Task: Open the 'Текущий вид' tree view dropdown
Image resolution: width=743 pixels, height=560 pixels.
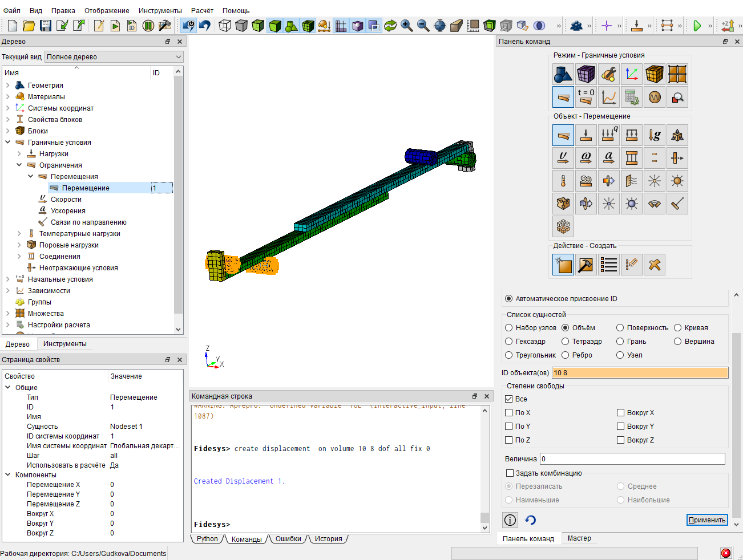Action: (x=114, y=57)
